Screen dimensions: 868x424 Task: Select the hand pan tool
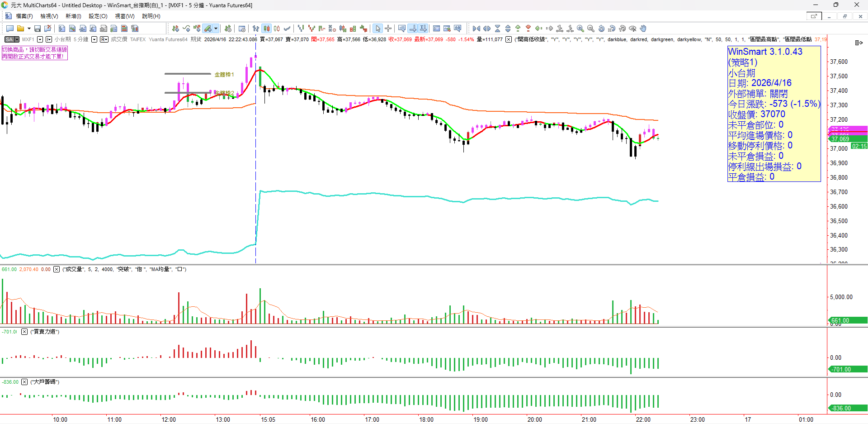point(643,29)
